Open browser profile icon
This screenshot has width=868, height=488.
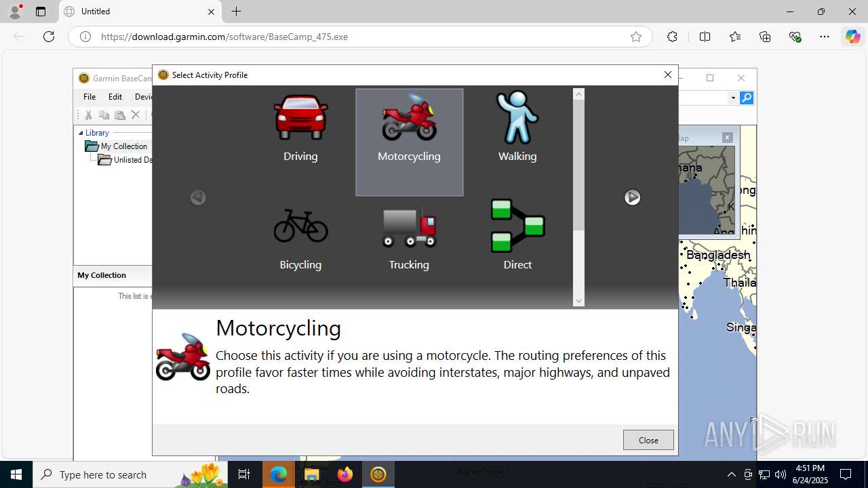15,12
